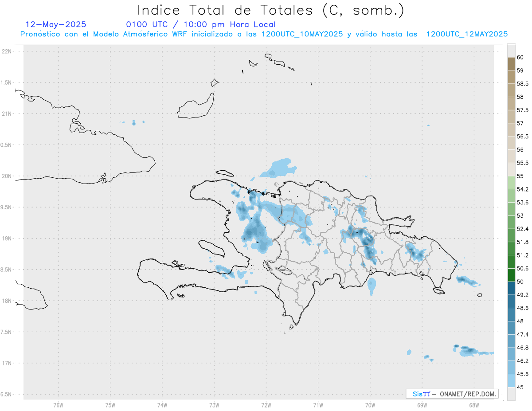Click the colorbar value '59'

(x=520, y=70)
